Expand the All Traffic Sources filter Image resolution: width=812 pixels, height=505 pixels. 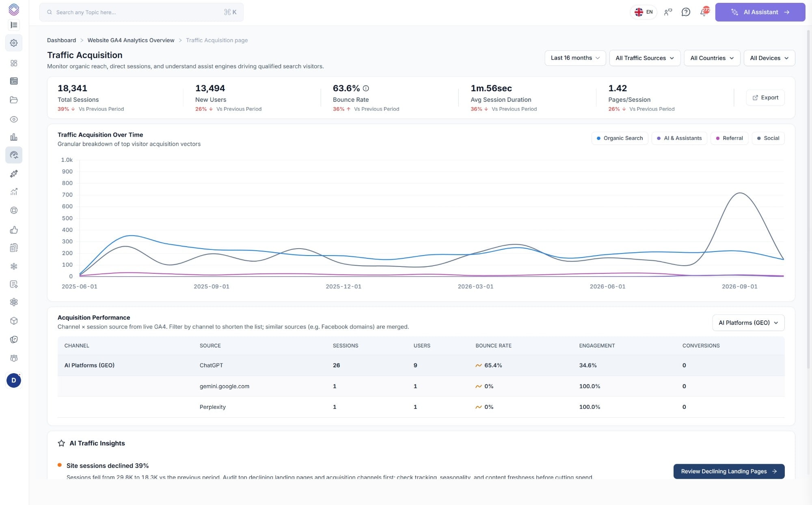[x=645, y=58]
